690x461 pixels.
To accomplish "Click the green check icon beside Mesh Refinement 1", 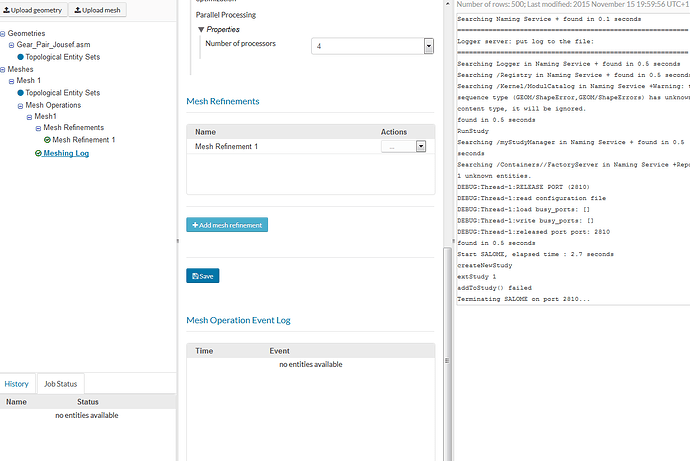I will coord(47,140).
